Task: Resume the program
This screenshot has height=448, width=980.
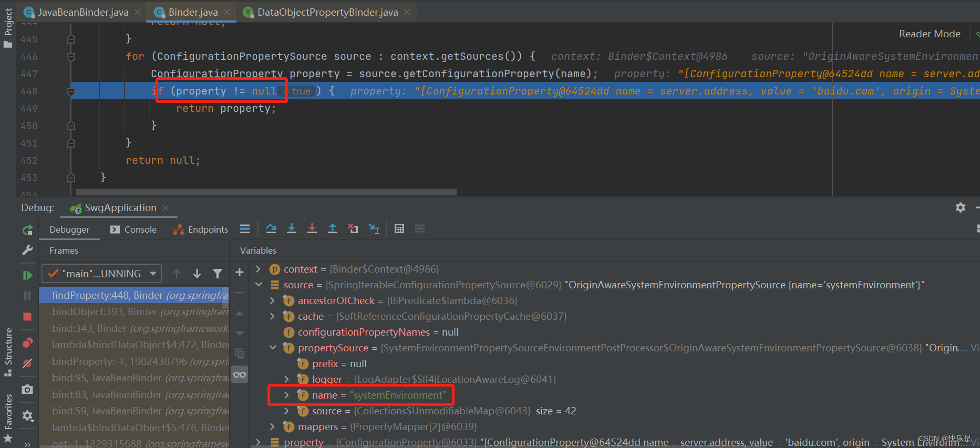Action: pyautogui.click(x=28, y=275)
